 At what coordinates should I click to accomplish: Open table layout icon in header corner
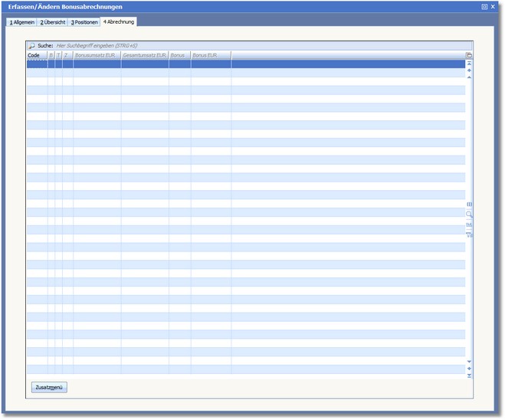tap(469, 56)
